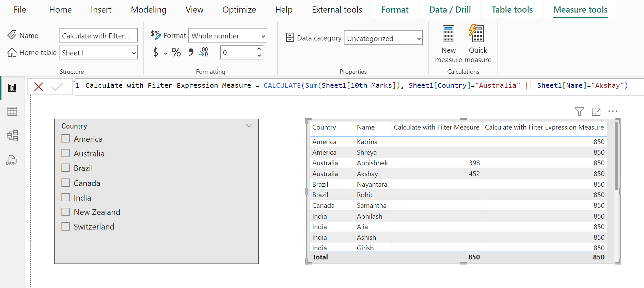Check the Australia slicer checkbox

tap(66, 153)
